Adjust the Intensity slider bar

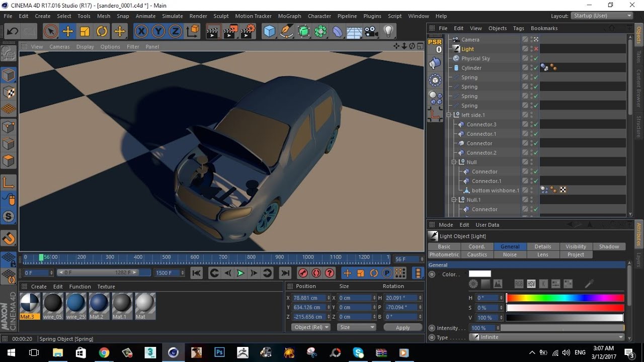coord(562,328)
